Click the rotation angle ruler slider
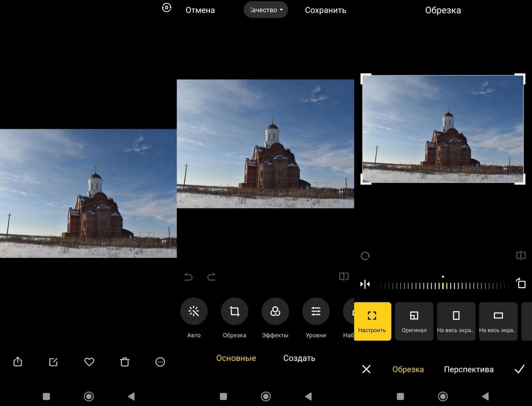 [x=443, y=285]
